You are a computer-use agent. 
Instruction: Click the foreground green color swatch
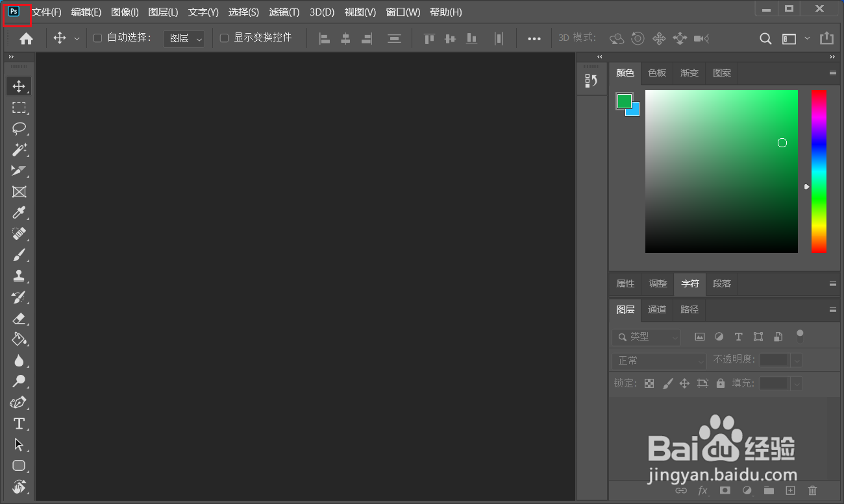tap(624, 101)
